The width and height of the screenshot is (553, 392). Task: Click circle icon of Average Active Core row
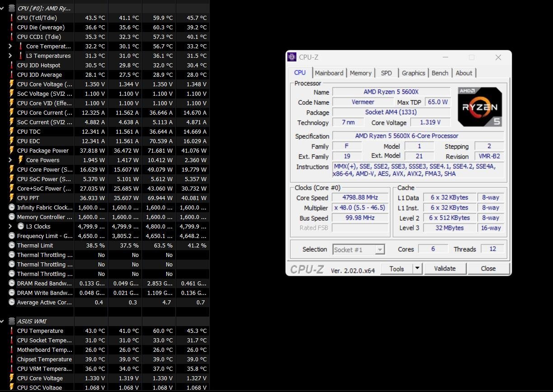click(12, 302)
